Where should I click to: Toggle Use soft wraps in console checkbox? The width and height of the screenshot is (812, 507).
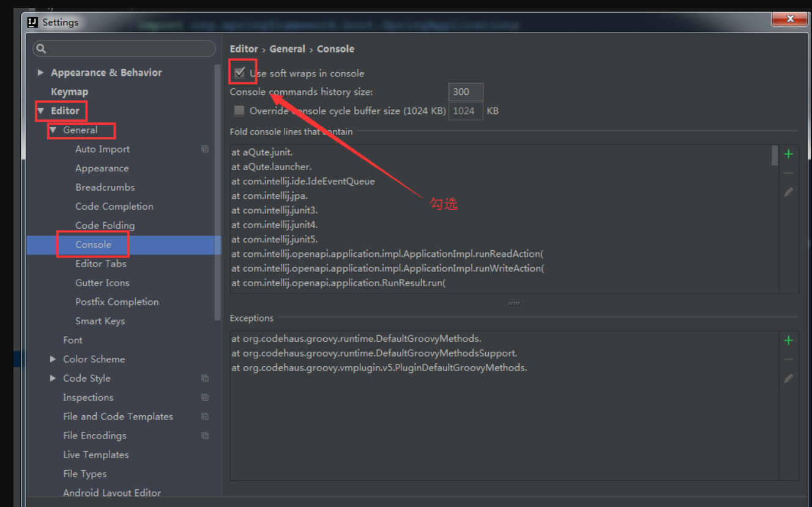click(x=239, y=73)
